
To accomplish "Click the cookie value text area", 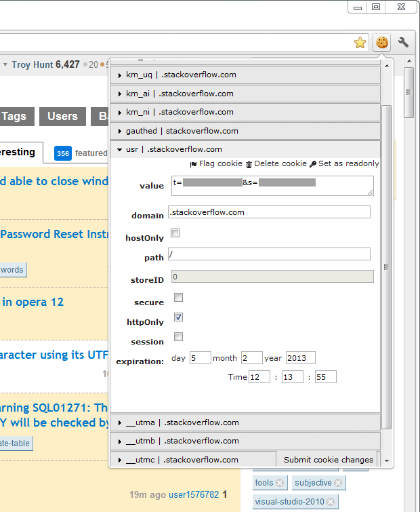I will coord(272,186).
